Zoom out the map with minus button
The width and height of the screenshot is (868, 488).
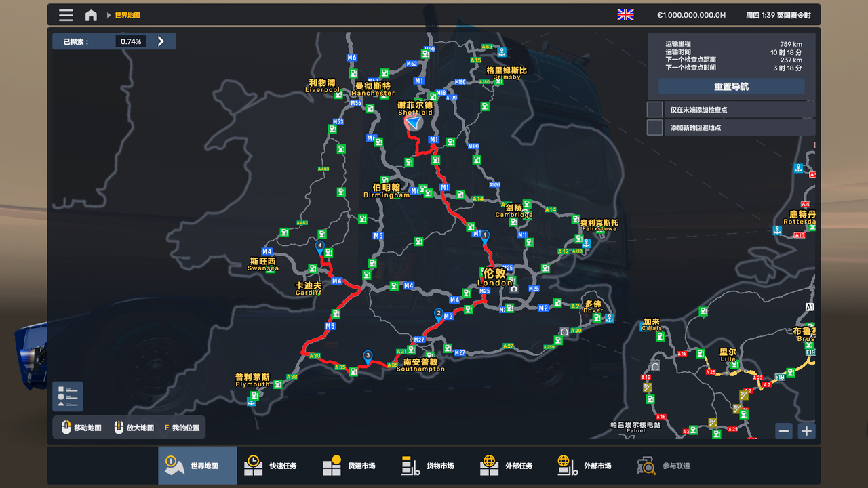point(784,431)
